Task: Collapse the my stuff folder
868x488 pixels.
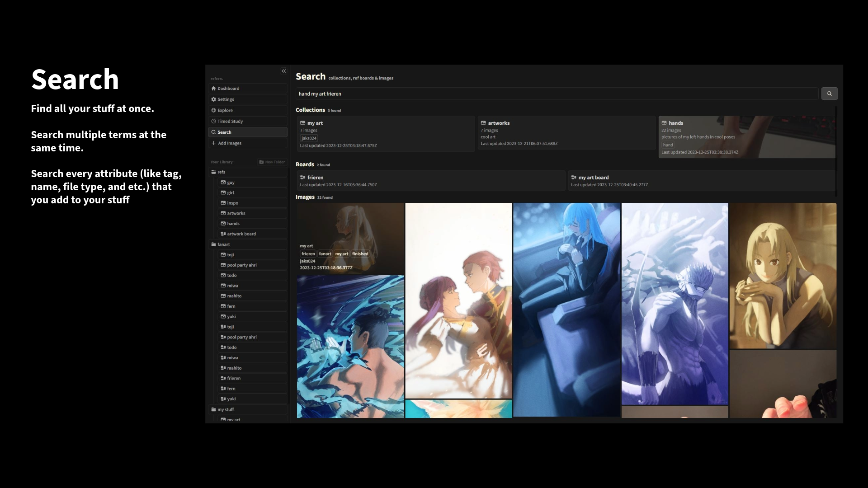Action: 248,409
